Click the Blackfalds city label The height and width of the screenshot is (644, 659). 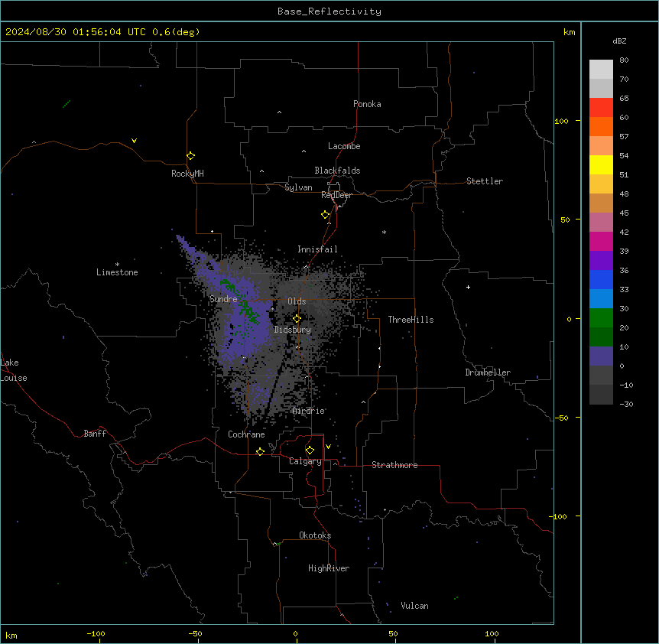[x=337, y=171]
